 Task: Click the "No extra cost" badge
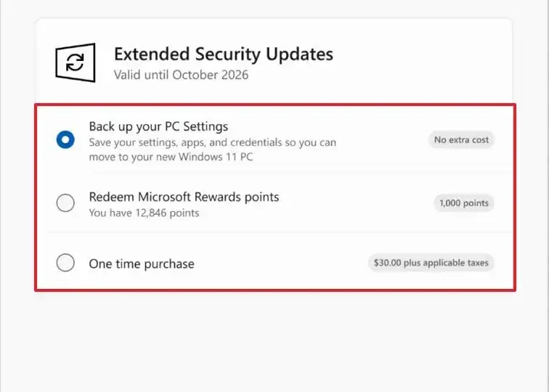click(x=461, y=139)
